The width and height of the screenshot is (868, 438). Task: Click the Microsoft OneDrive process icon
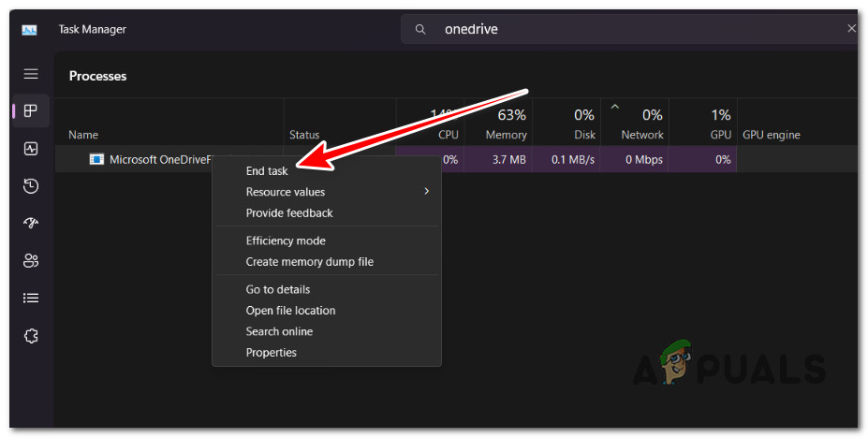pyautogui.click(x=96, y=159)
